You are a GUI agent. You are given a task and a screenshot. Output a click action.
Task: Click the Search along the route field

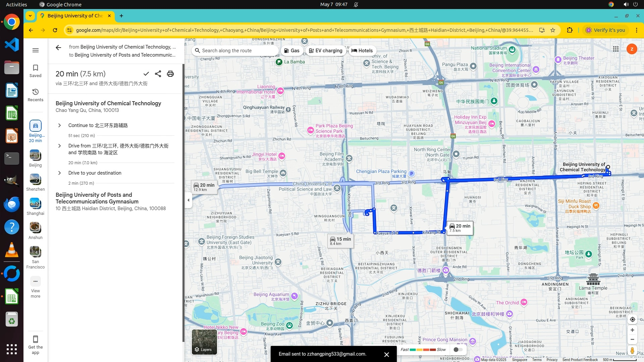pyautogui.click(x=235, y=51)
